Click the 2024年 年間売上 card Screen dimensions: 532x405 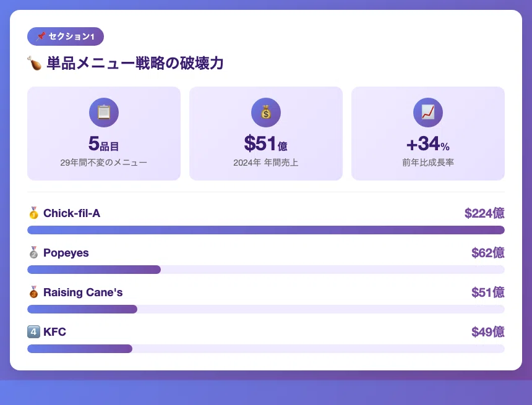coord(265,134)
